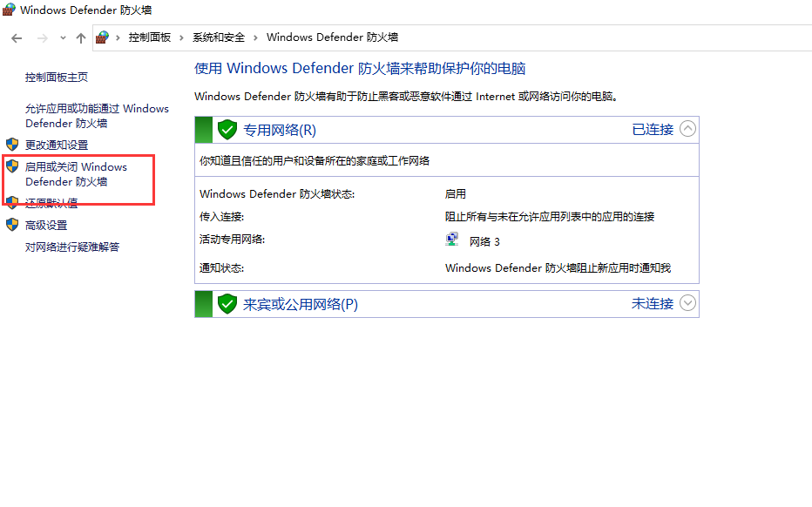
Task: Click the shield icon beside 启用或关闭 Windows Defender 防火墙
Action: point(12,166)
